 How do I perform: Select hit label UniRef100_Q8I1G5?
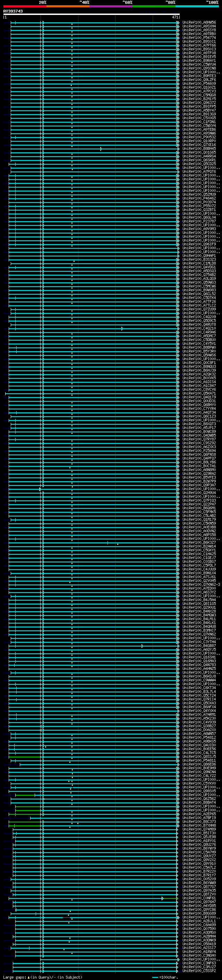(x=199, y=604)
